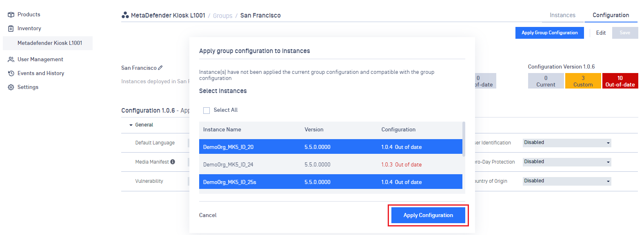Viewport: 644px width, 235px height.
Task: Tick the Select All checkbox
Action: coord(207,111)
